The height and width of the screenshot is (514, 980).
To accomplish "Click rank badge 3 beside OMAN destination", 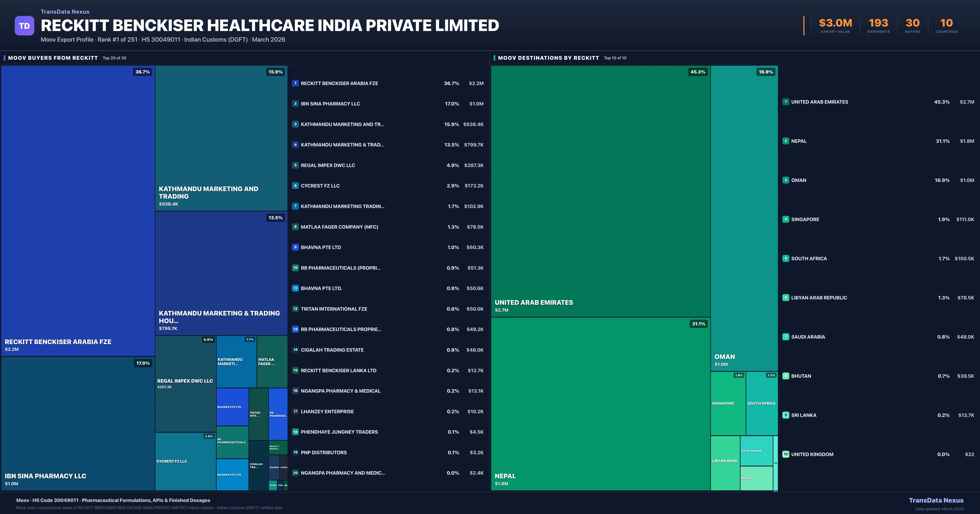I will point(786,180).
